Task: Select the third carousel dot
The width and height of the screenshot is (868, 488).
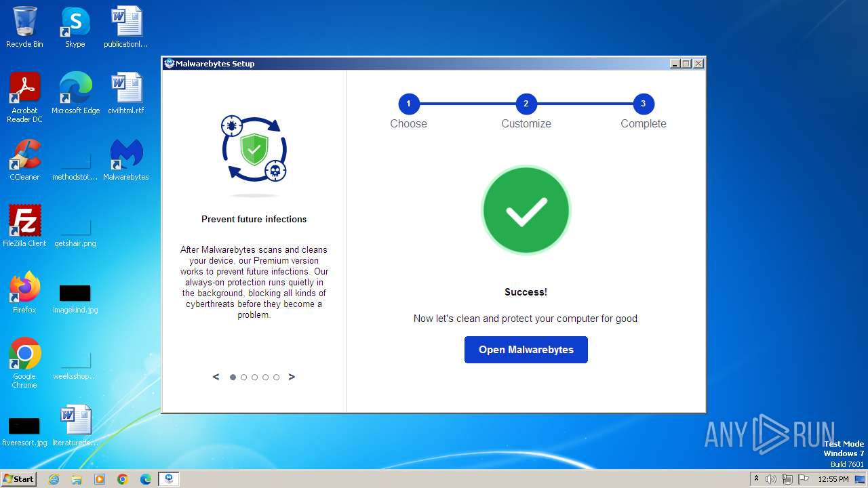Action: (x=255, y=378)
